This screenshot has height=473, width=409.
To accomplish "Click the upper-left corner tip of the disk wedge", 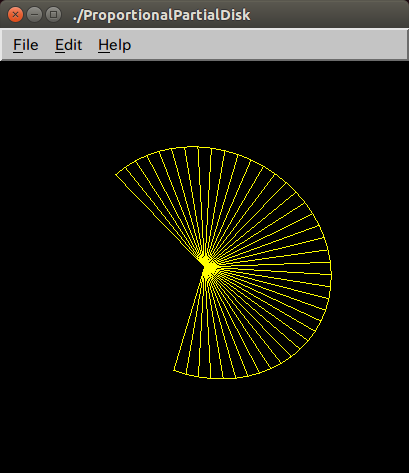I will coord(116,174).
